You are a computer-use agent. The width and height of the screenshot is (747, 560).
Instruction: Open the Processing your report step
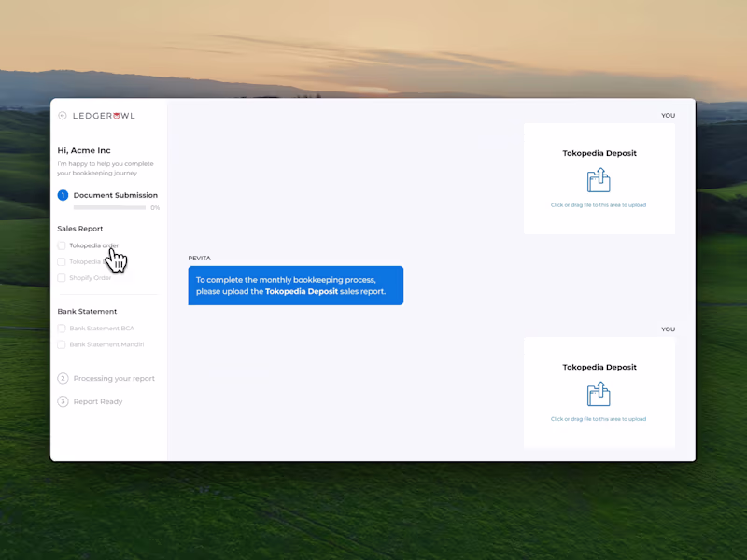coord(114,379)
